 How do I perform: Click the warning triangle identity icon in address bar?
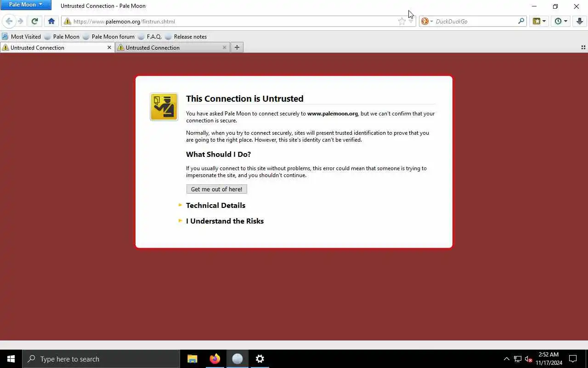point(68,21)
